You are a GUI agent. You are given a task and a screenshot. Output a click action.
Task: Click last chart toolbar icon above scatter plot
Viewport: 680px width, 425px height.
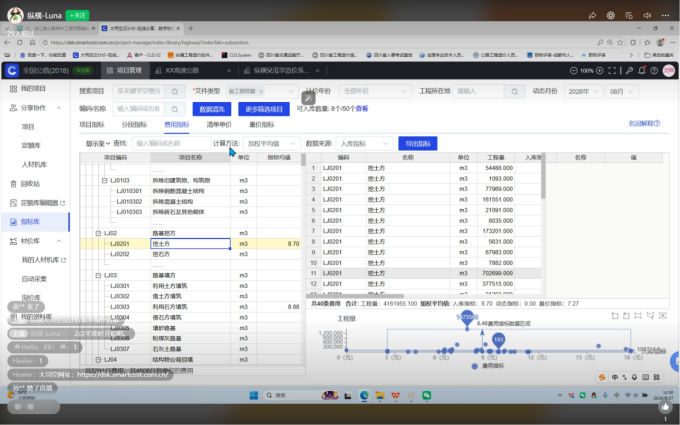point(663,316)
